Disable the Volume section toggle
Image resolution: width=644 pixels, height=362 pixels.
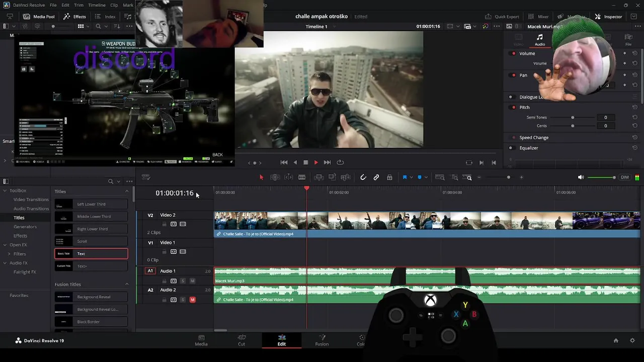pos(513,53)
